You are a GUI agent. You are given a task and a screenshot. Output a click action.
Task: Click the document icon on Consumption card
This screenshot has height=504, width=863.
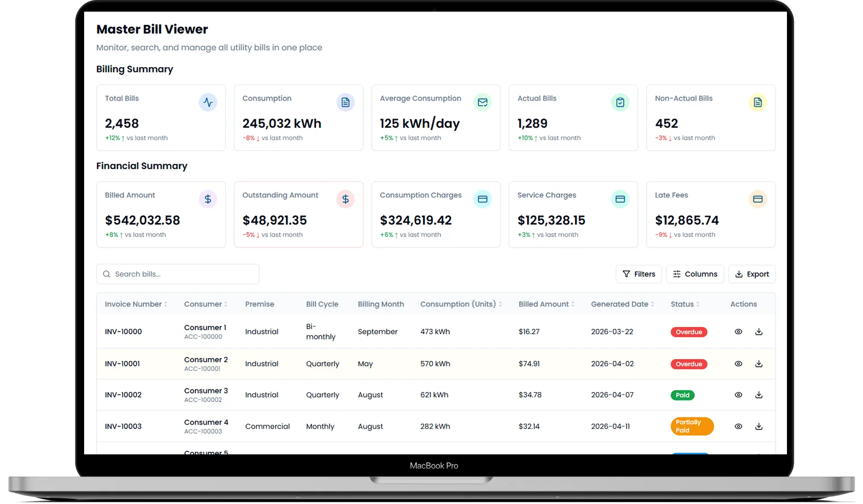pyautogui.click(x=345, y=102)
